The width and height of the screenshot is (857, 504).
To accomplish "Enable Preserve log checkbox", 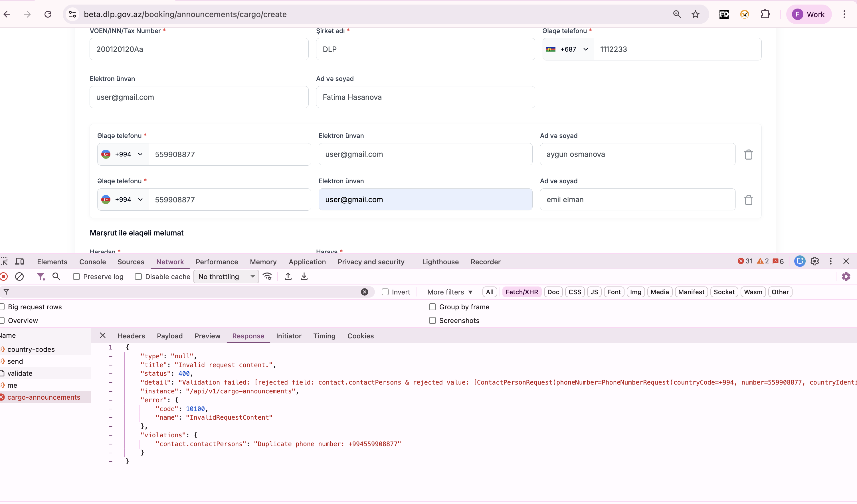I will tap(76, 277).
